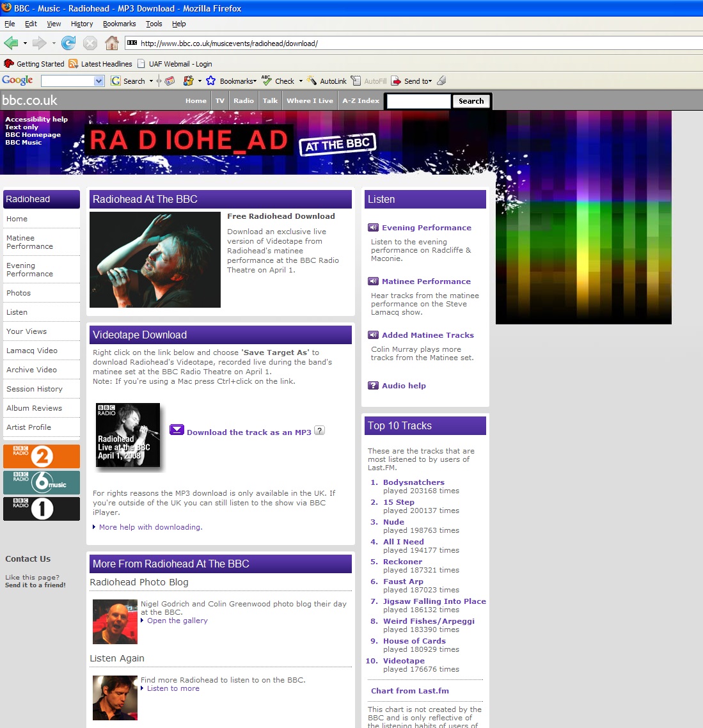The height and width of the screenshot is (728, 703).
Task: Click the Open the gallery link
Action: pos(177,621)
